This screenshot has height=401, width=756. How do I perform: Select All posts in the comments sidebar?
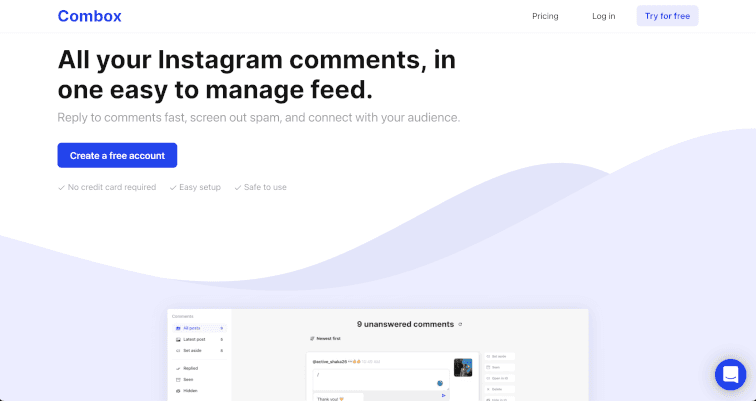(192, 328)
